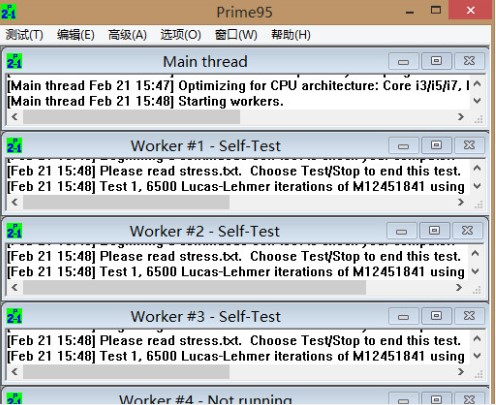Click Worker #3 scroll right arrow

(x=461, y=371)
